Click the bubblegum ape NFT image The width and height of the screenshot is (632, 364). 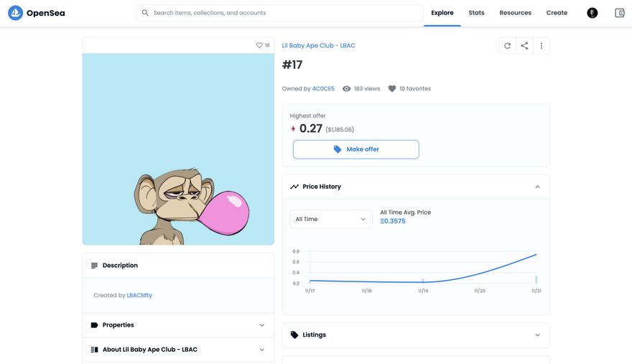[178, 149]
